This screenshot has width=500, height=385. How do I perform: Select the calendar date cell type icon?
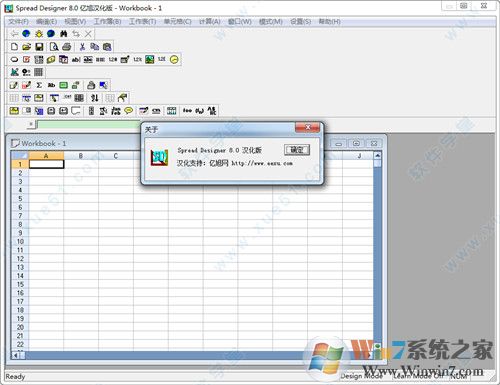[x=63, y=60]
